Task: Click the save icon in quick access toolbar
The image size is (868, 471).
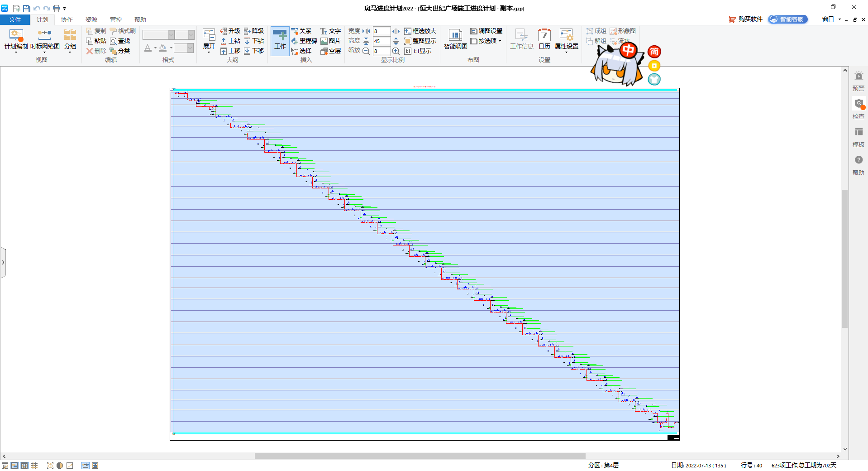Action: pos(27,8)
